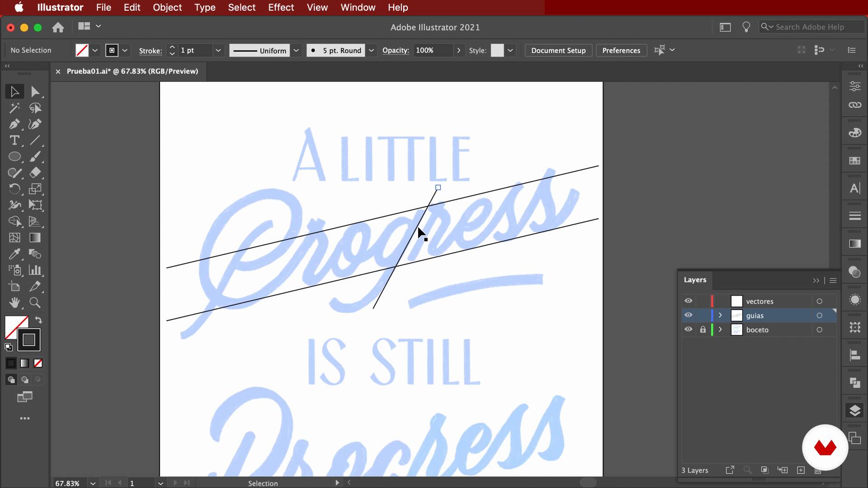Select the Zoom tool
This screenshot has width=868, height=488.
[35, 303]
